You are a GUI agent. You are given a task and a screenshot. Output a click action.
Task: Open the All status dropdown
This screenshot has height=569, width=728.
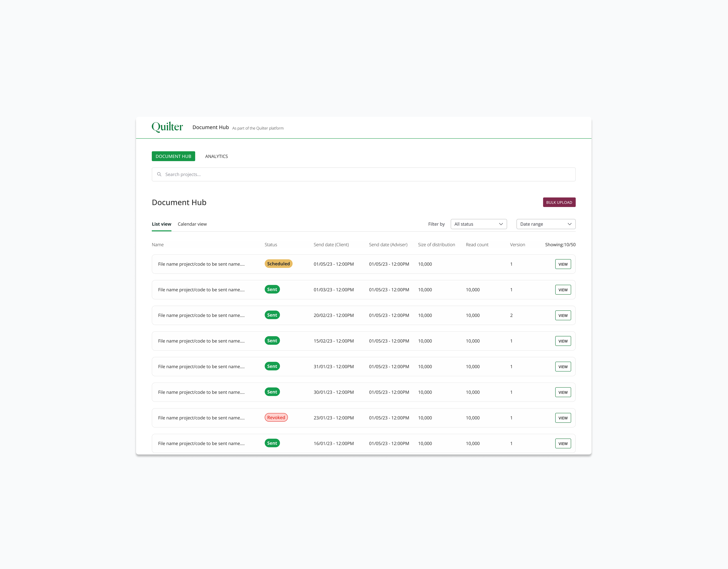478,224
